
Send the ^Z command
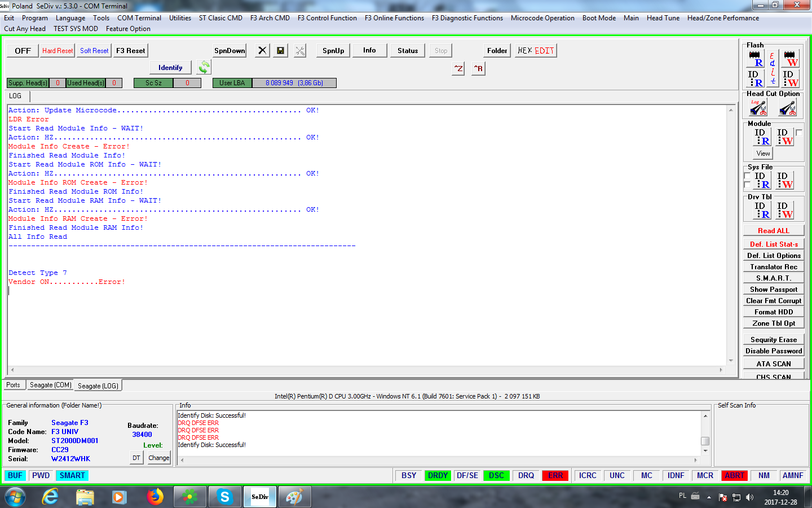[x=458, y=68]
